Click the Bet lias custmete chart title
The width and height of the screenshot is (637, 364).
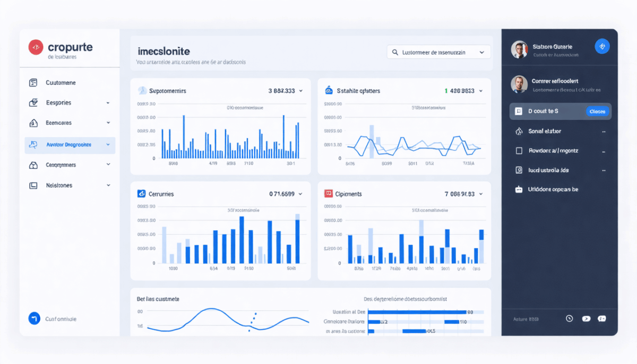point(158,299)
